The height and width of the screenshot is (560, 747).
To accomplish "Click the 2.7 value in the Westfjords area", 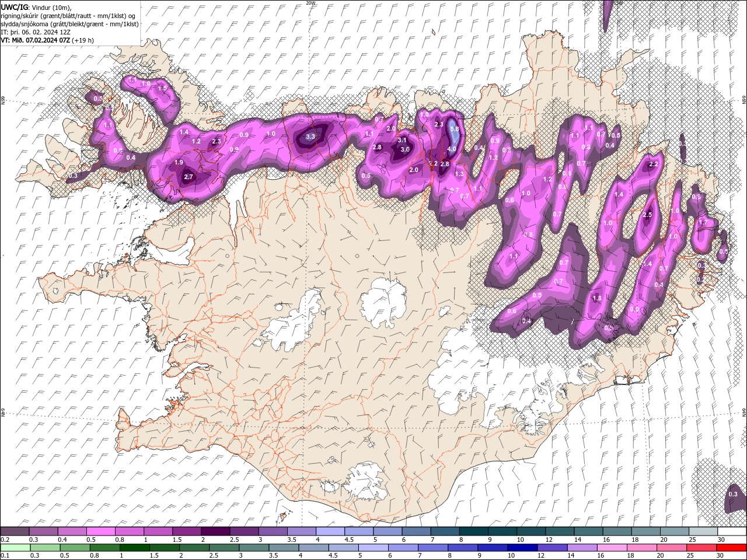I will pyautogui.click(x=189, y=177).
